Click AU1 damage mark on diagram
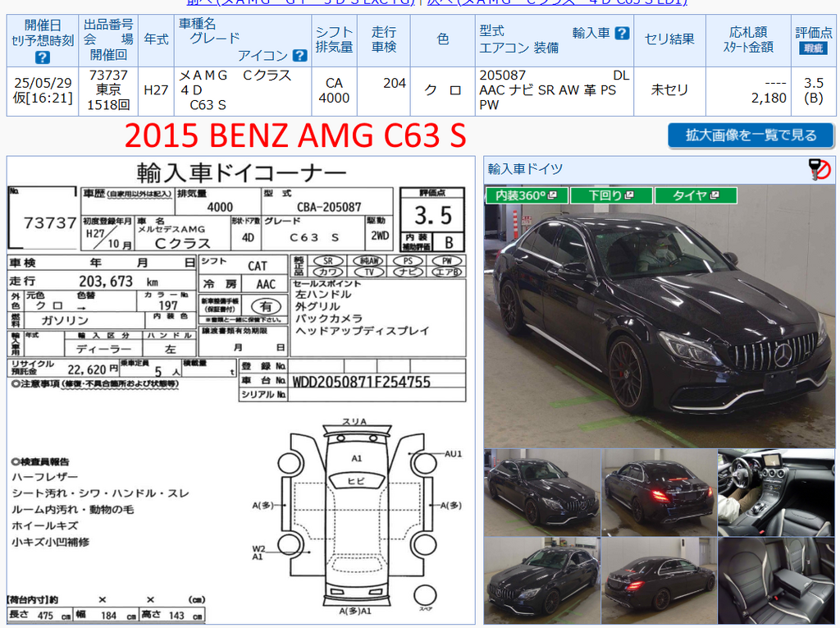The height and width of the screenshot is (628, 840). coord(453,454)
